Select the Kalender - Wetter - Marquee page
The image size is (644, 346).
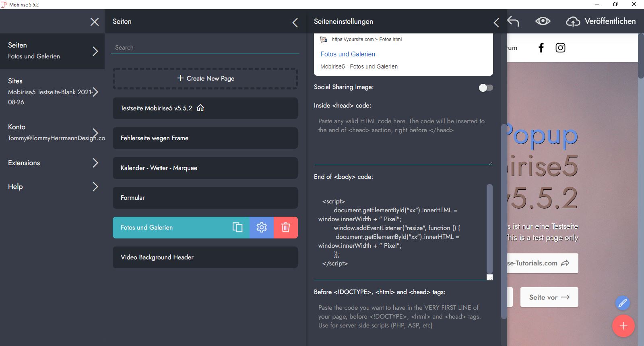point(205,168)
